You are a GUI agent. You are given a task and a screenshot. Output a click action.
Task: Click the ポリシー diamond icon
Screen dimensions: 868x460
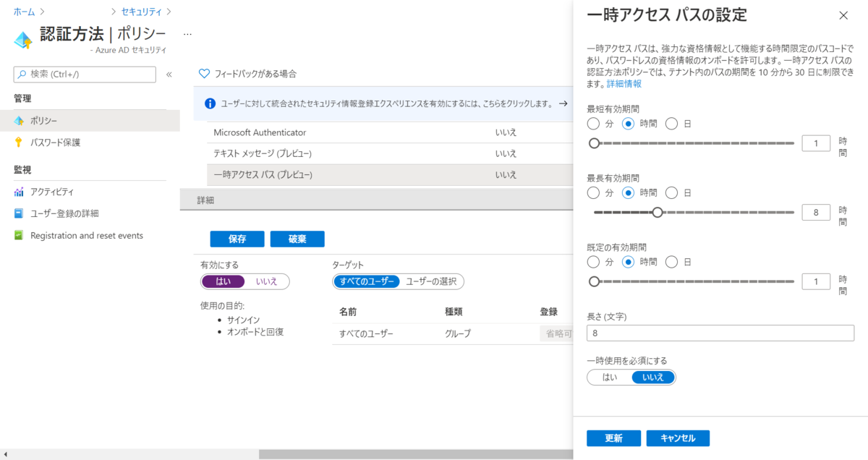pyautogui.click(x=19, y=121)
